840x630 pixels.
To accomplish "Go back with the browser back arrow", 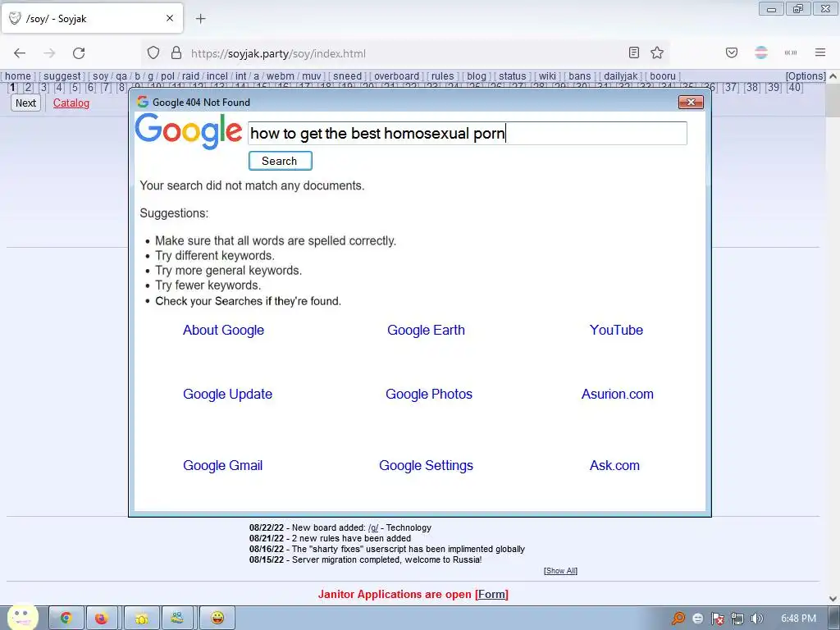I will (x=20, y=53).
